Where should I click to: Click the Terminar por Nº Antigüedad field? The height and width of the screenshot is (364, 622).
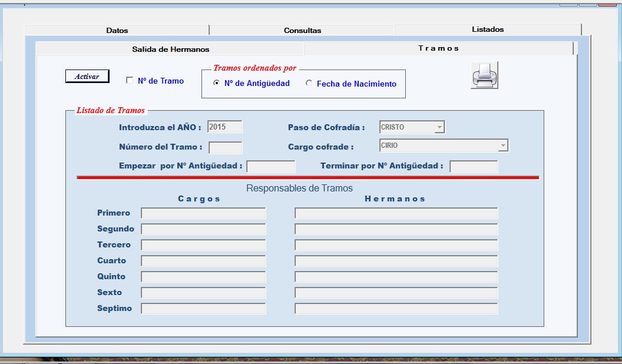[x=473, y=167]
